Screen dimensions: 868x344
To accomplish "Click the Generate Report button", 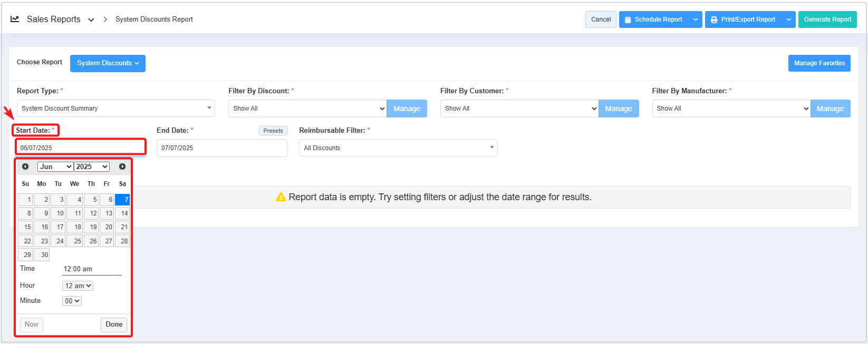I will pyautogui.click(x=827, y=19).
